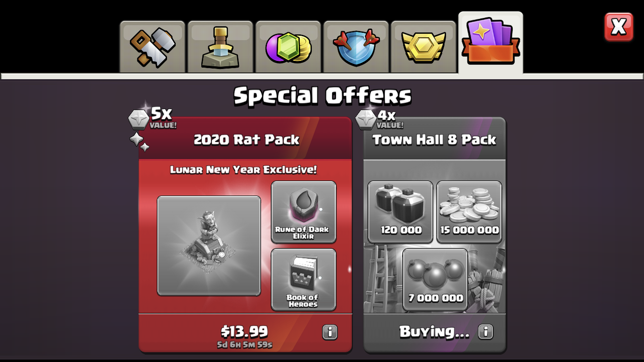Show info for 2020 Rat Pack
644x362 pixels.
[x=330, y=332]
